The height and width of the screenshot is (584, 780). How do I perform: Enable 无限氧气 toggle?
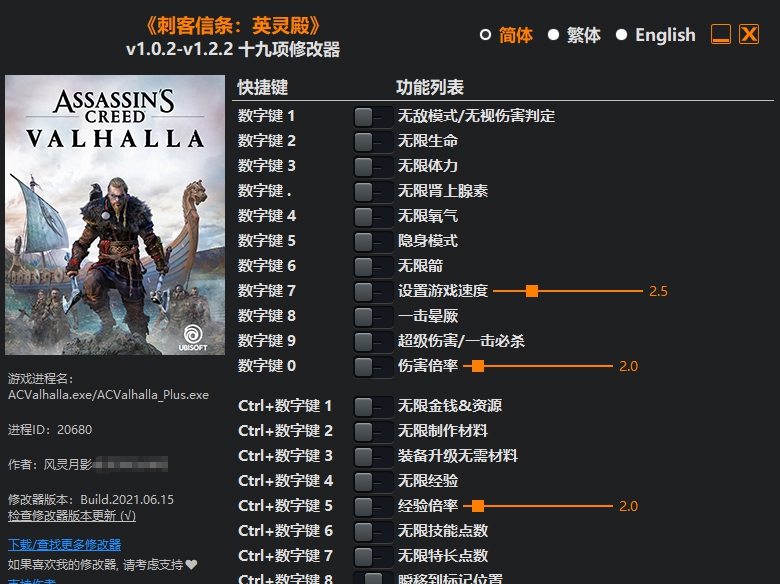coord(373,216)
